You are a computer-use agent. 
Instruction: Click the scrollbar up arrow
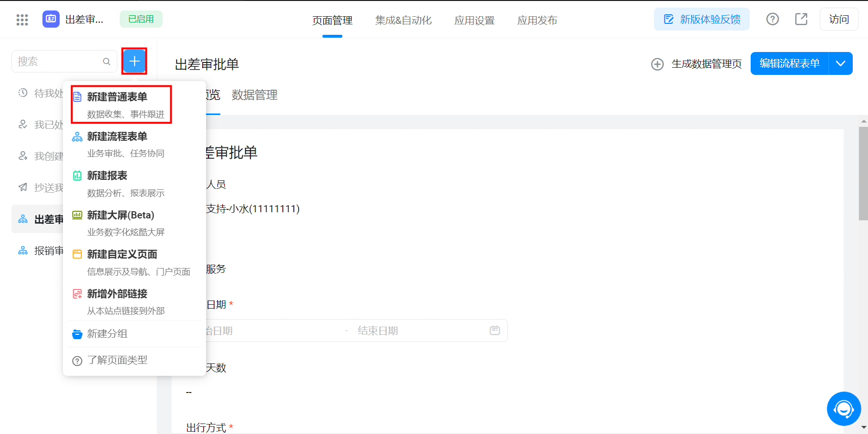(864, 122)
